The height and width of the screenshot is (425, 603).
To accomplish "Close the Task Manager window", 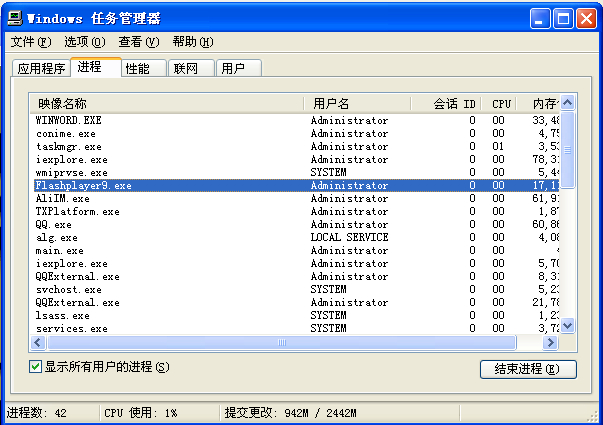I will tap(586, 18).
